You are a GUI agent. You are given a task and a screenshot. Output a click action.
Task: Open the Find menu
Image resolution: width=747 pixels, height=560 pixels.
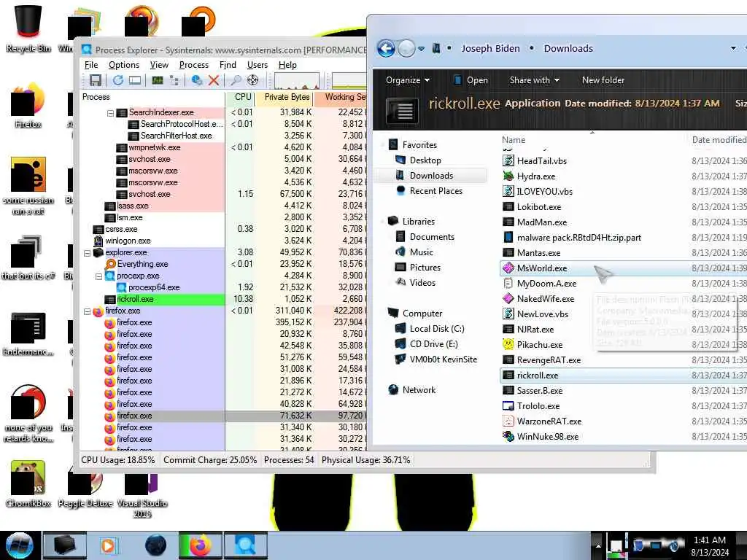(x=228, y=65)
